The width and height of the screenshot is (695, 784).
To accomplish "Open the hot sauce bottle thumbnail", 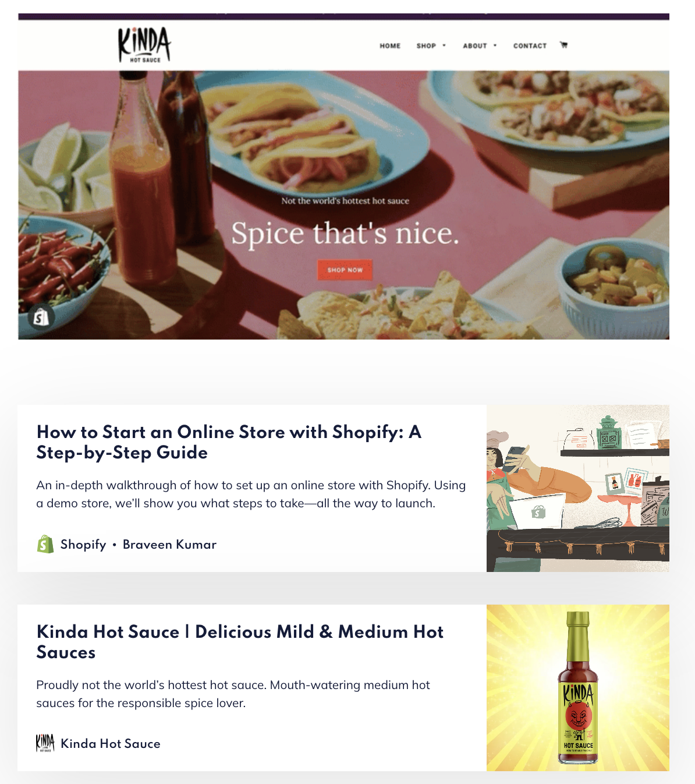I will point(578,688).
